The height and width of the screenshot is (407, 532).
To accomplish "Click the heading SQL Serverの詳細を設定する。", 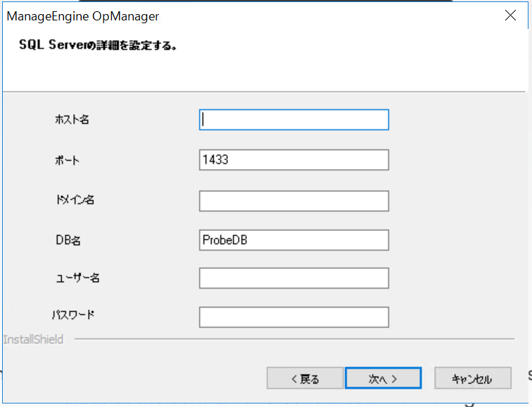I will coord(98,45).
